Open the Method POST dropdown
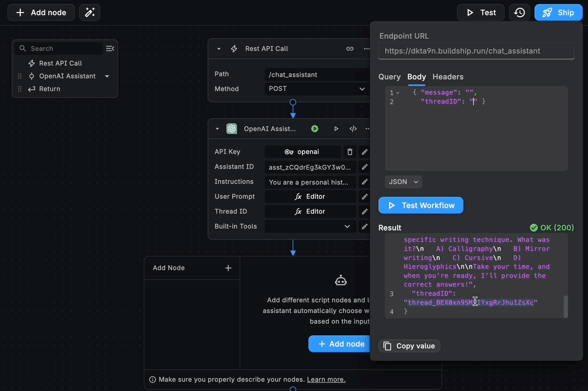 pyautogui.click(x=316, y=89)
